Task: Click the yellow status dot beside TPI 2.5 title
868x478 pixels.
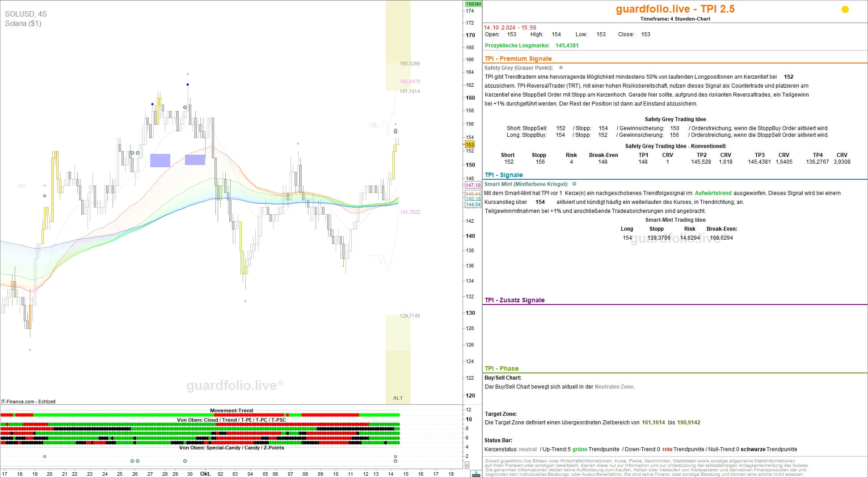Action: (x=845, y=9)
